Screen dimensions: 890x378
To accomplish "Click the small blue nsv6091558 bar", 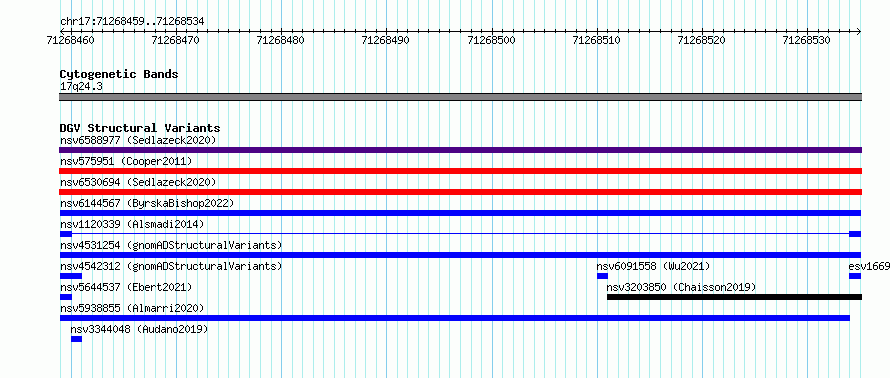I will click(x=602, y=276).
